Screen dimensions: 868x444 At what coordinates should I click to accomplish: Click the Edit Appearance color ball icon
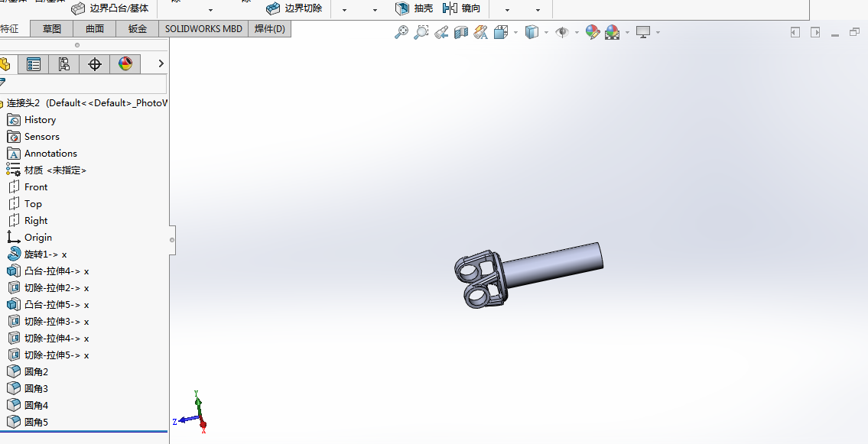[x=593, y=32]
